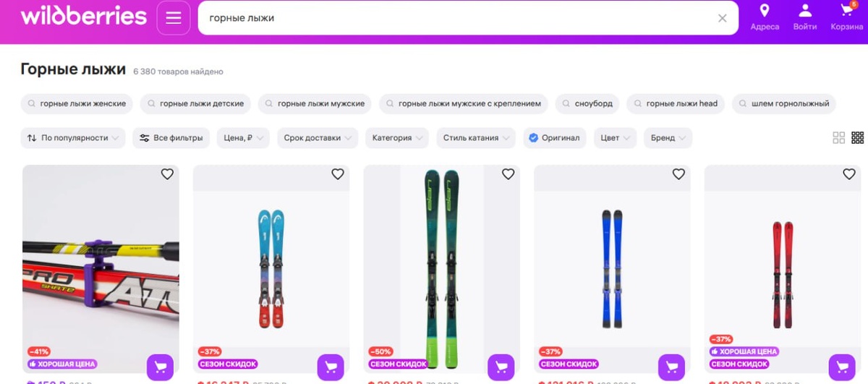Open the hamburger catalog menu
The height and width of the screenshot is (384, 868).
click(x=174, y=18)
